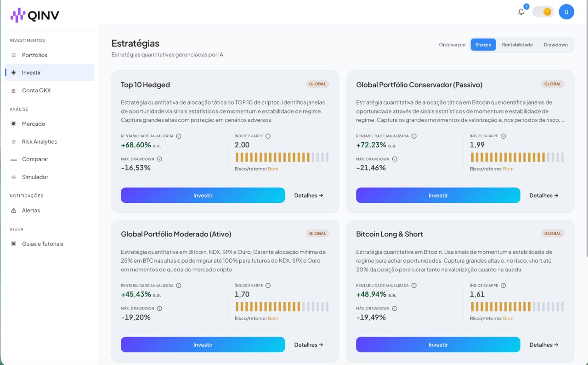Go to Mercado section

click(50, 124)
